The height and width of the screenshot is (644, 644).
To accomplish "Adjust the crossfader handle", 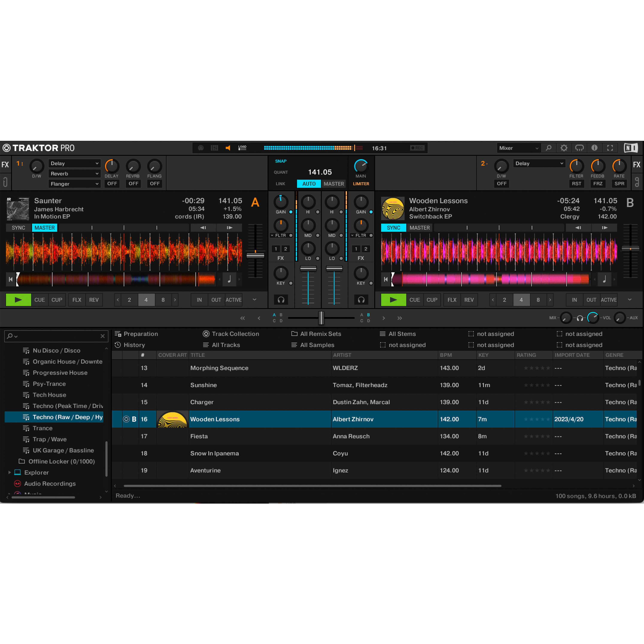I will coord(321,318).
